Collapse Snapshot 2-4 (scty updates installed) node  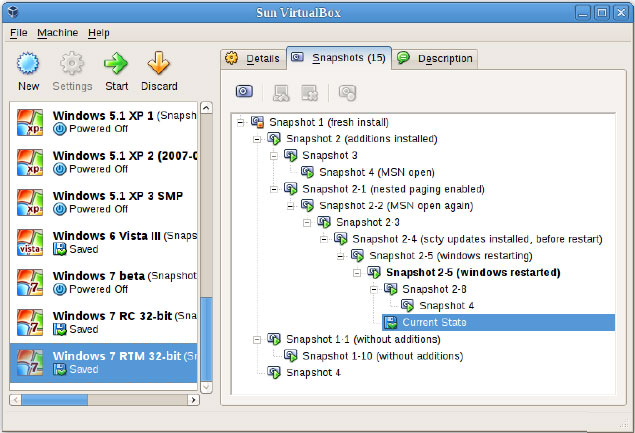click(x=324, y=239)
